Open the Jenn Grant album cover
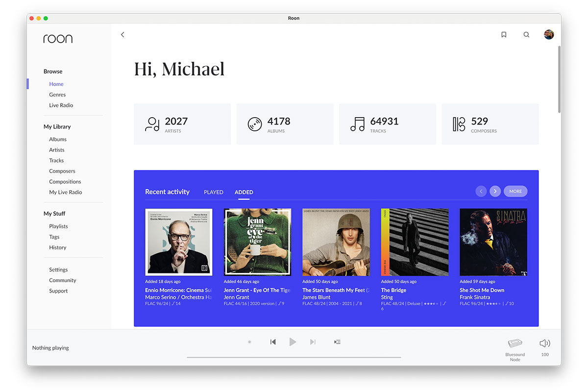This screenshot has height=392, width=588. coord(258,242)
